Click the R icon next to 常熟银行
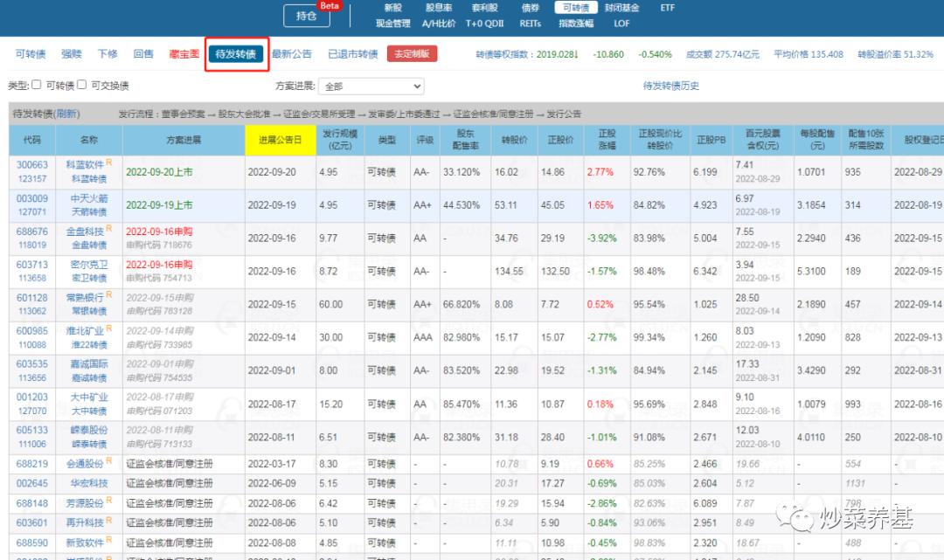The height and width of the screenshot is (560, 944). (x=109, y=296)
